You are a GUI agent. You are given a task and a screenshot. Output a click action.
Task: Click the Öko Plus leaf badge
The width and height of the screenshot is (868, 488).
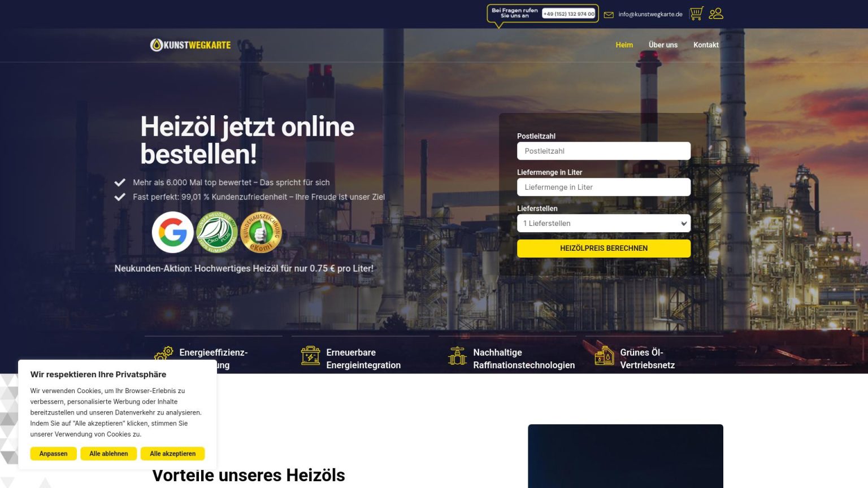pyautogui.click(x=216, y=232)
